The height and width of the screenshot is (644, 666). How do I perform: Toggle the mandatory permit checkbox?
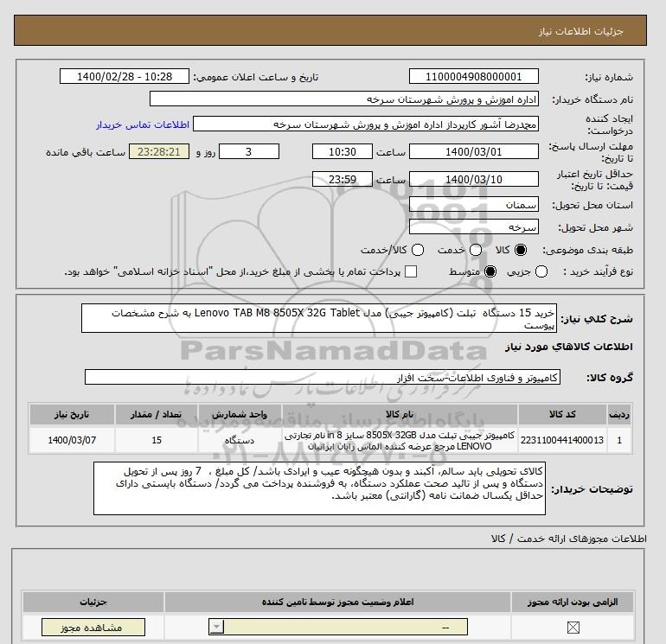click(573, 627)
